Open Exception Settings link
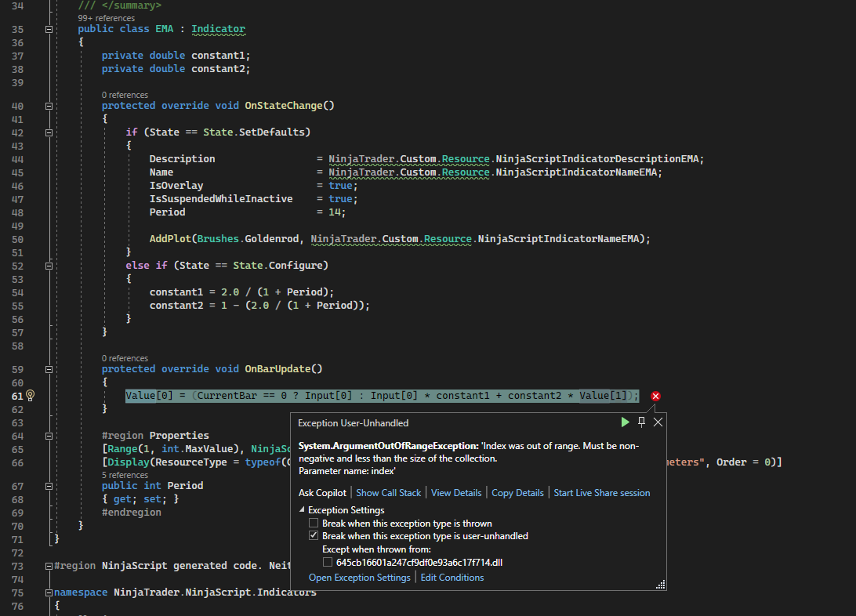The height and width of the screenshot is (616, 856). [359, 578]
